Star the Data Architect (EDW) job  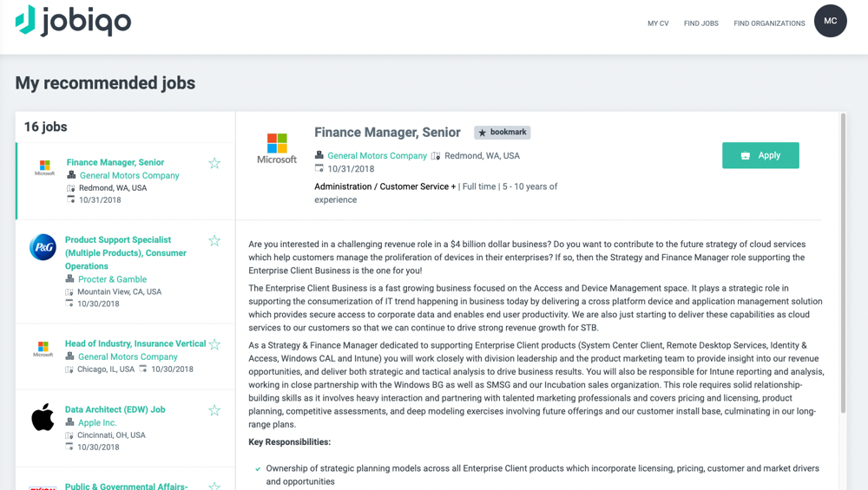214,410
